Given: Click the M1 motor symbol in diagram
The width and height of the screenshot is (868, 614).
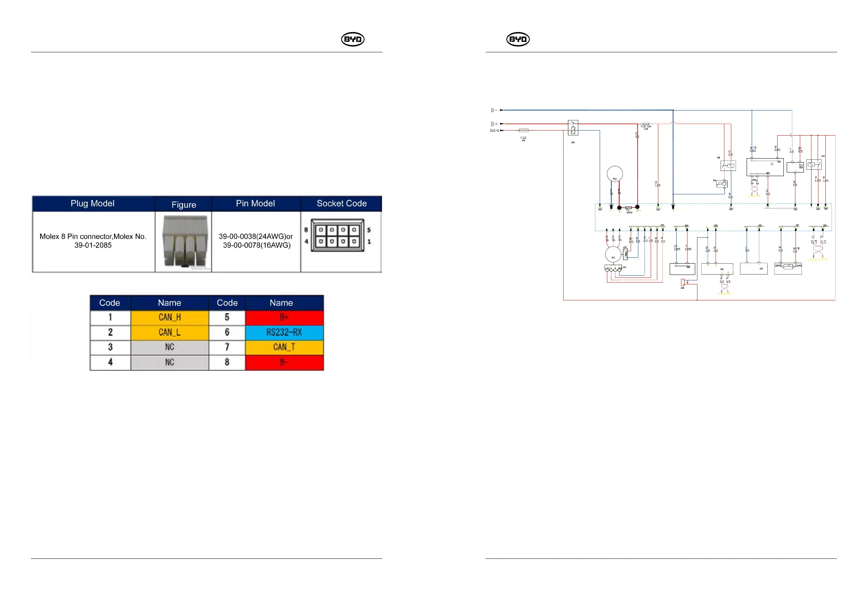Looking at the screenshot, I should (x=613, y=254).
